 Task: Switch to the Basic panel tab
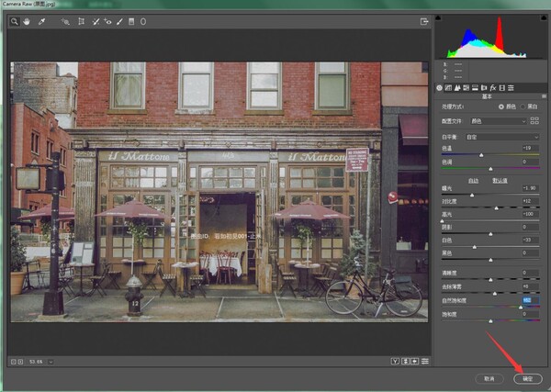pyautogui.click(x=439, y=88)
